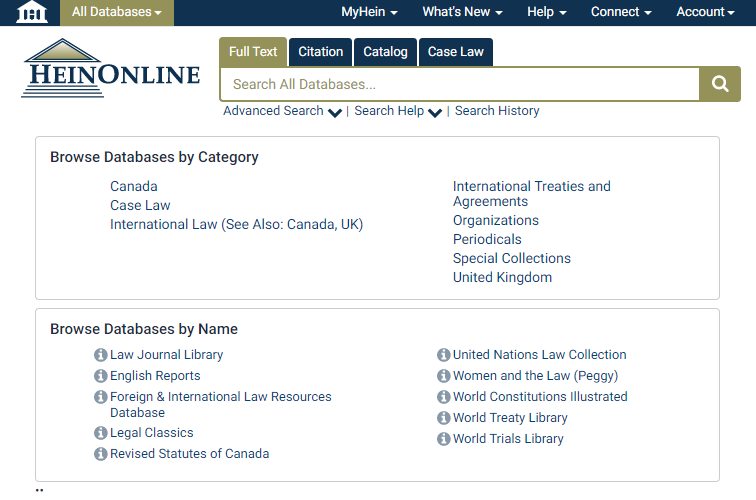Browse the Canada category
The height and width of the screenshot is (500, 756).
[x=134, y=187]
